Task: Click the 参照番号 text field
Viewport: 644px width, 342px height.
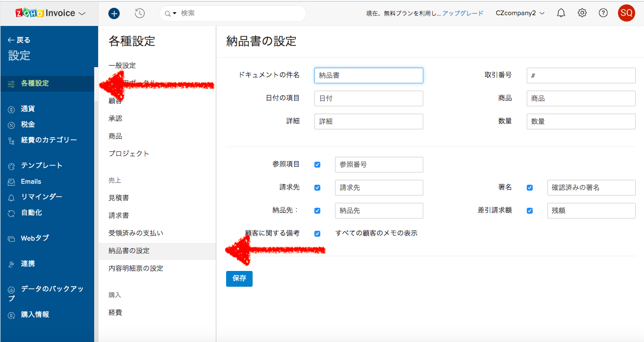Action: point(379,165)
